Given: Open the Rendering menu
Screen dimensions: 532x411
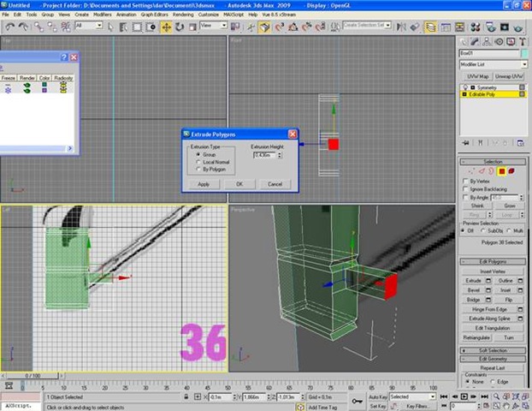Looking at the screenshot, I should tap(183, 15).
